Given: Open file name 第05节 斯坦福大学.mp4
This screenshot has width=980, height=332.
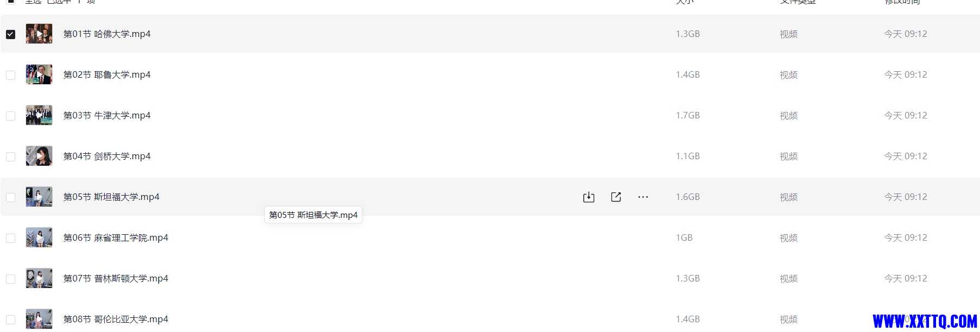Looking at the screenshot, I should 111,197.
